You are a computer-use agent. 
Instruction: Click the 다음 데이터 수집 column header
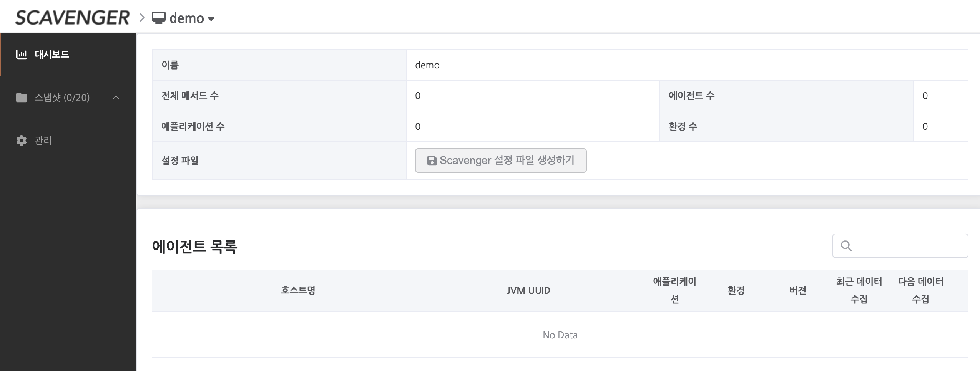[x=920, y=290]
